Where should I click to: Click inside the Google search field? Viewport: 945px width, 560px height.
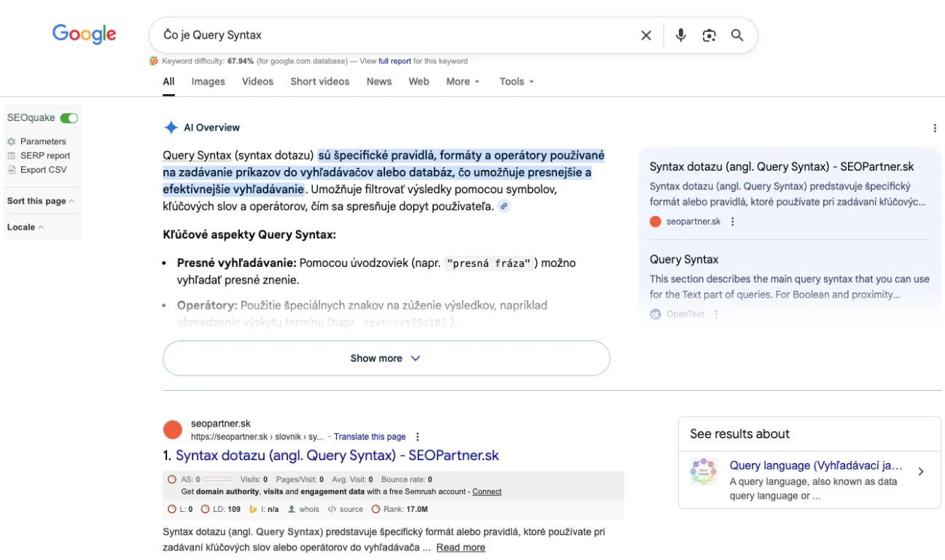pos(394,35)
